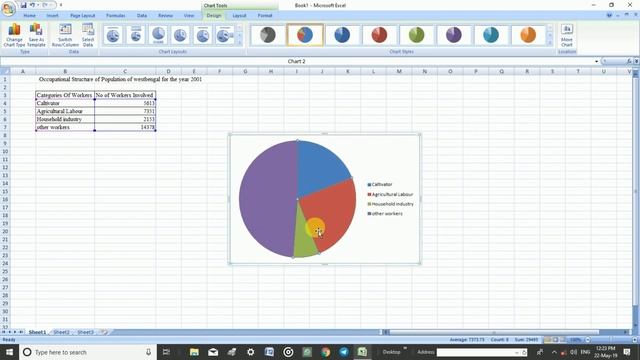Choose the teal pie chart style
Image resolution: width=640 pixels, height=360 pixels.
491,35
